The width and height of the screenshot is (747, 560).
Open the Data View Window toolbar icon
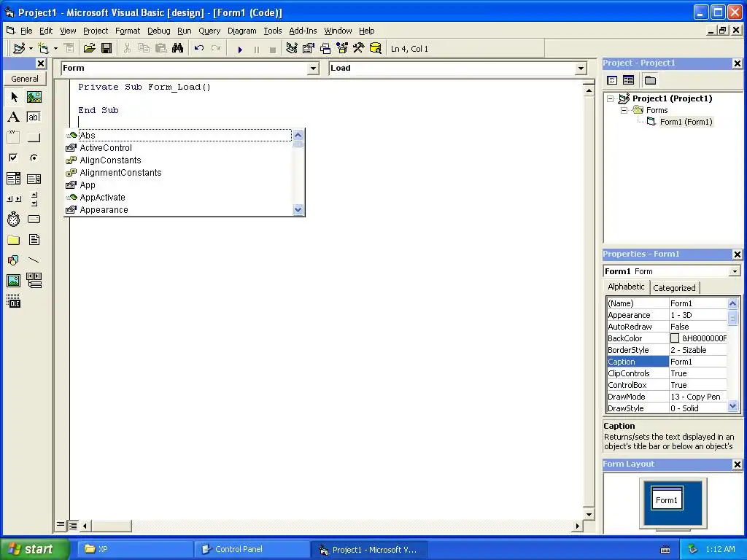point(376,49)
